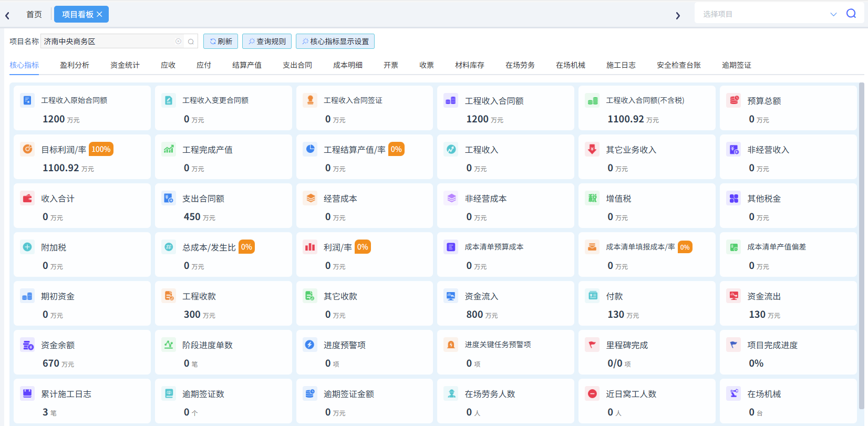The image size is (868, 426).
Task: Click the 工程收入原始合同额 card icon
Action: (27, 100)
